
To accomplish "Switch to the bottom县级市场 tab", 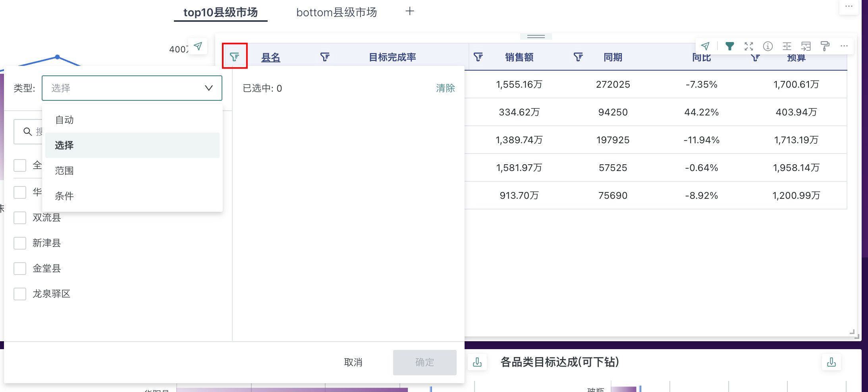I will (x=336, y=13).
